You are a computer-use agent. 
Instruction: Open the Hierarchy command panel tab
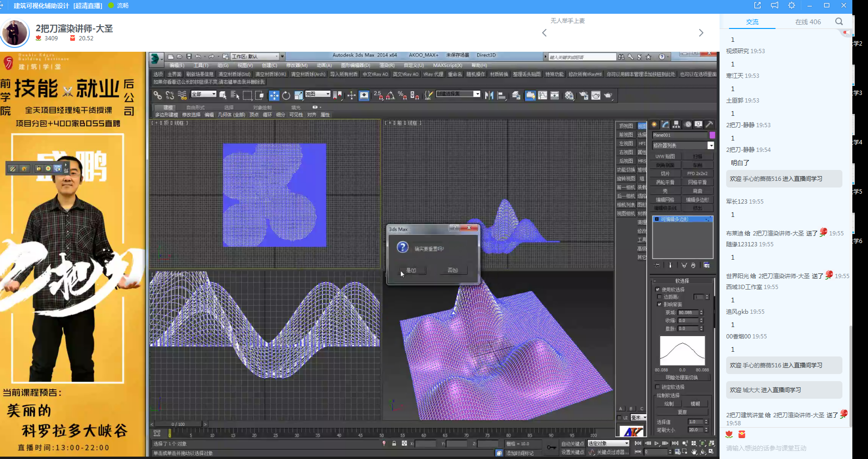[x=676, y=124]
